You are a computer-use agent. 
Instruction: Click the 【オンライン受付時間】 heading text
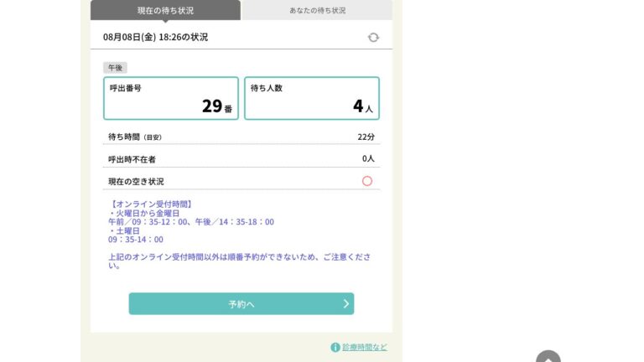click(151, 204)
